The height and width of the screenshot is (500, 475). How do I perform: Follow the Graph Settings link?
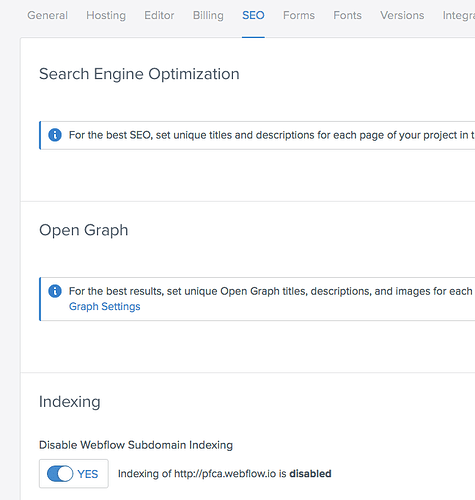(105, 306)
